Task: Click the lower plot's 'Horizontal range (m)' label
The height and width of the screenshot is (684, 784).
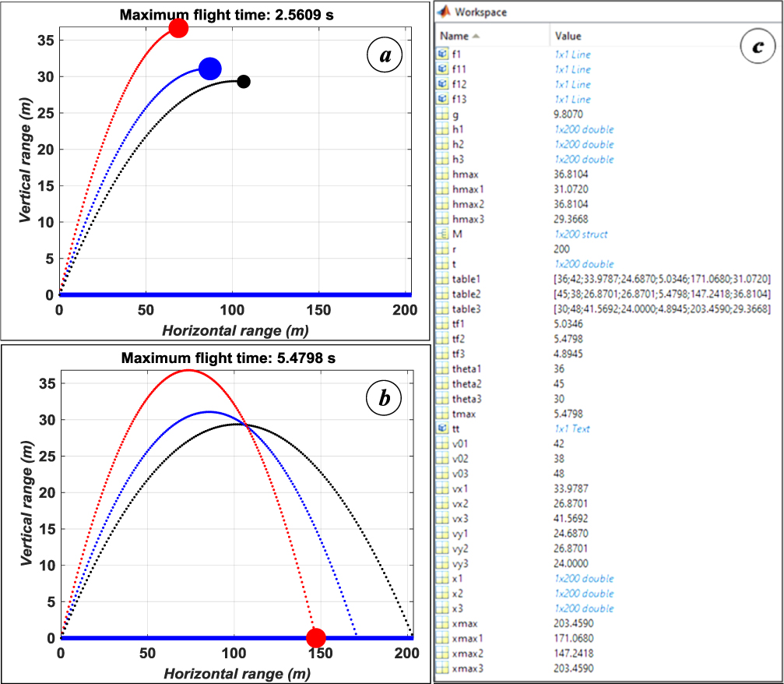Action: click(x=237, y=674)
